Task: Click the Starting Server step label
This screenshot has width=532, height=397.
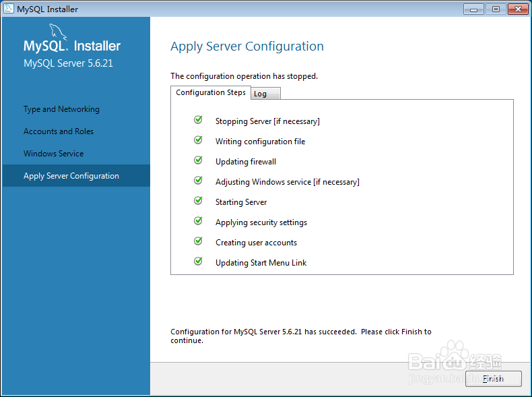Action: tap(241, 202)
